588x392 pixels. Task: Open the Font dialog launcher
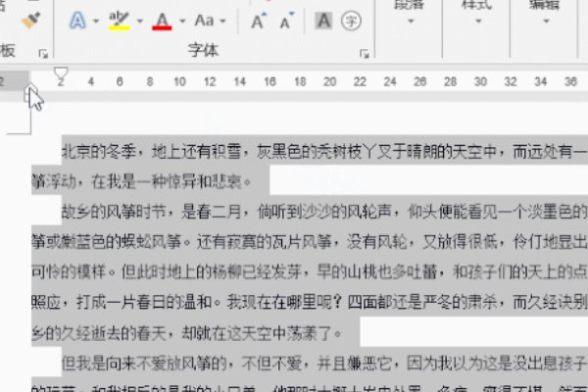(365, 54)
